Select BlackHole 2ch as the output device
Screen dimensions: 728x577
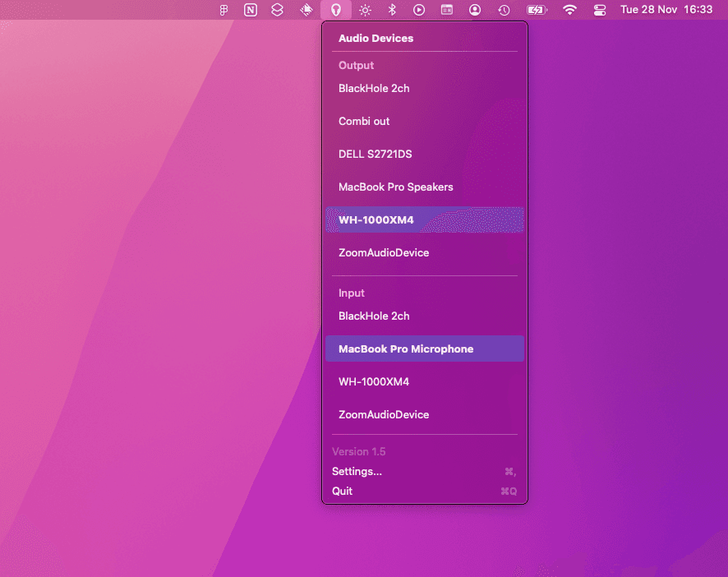(x=425, y=88)
